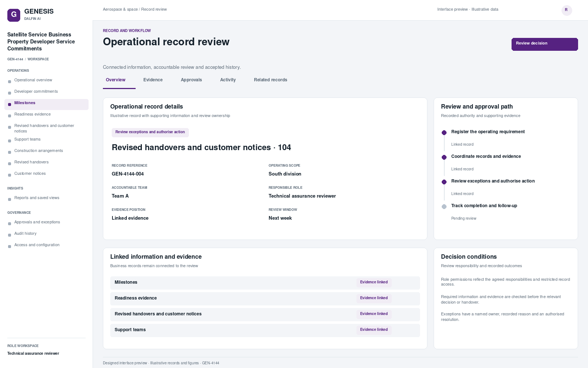This screenshot has width=588, height=368.
Task: Click GEN-4144 workspace identifier in sidebar
Action: [15, 59]
